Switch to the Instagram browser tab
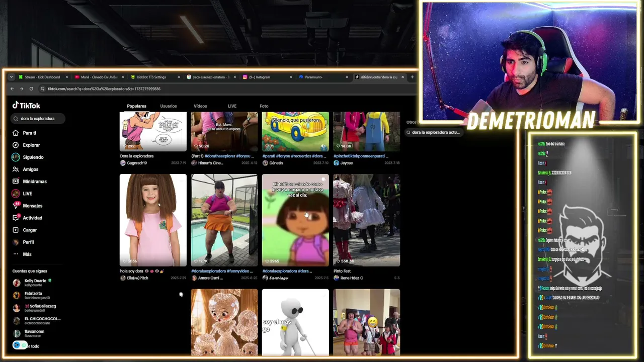This screenshot has width=644, height=362. tap(267, 77)
